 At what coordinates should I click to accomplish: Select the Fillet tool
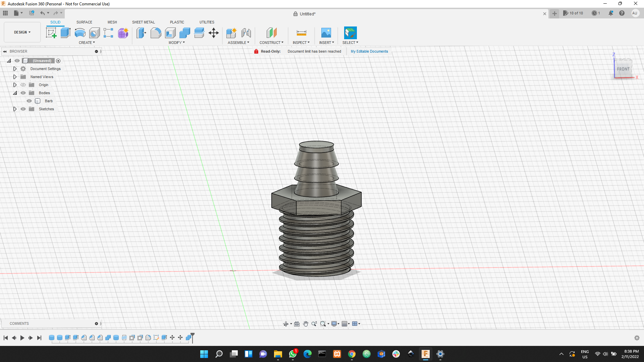(156, 33)
